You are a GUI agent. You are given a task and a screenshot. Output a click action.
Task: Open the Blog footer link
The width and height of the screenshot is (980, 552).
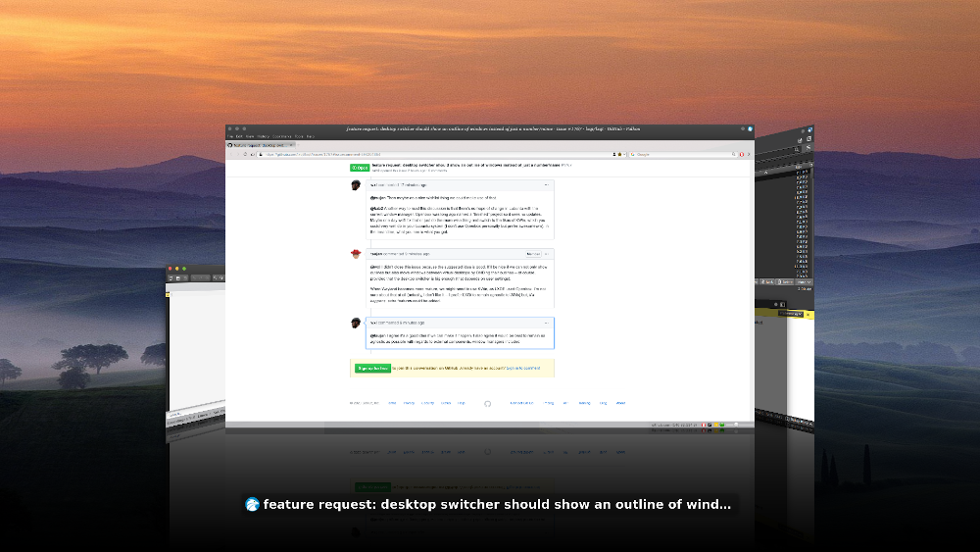(x=603, y=403)
